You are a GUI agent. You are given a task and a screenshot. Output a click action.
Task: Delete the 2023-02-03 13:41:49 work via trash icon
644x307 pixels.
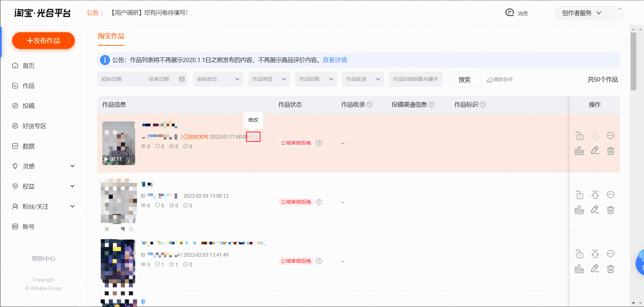point(610,269)
